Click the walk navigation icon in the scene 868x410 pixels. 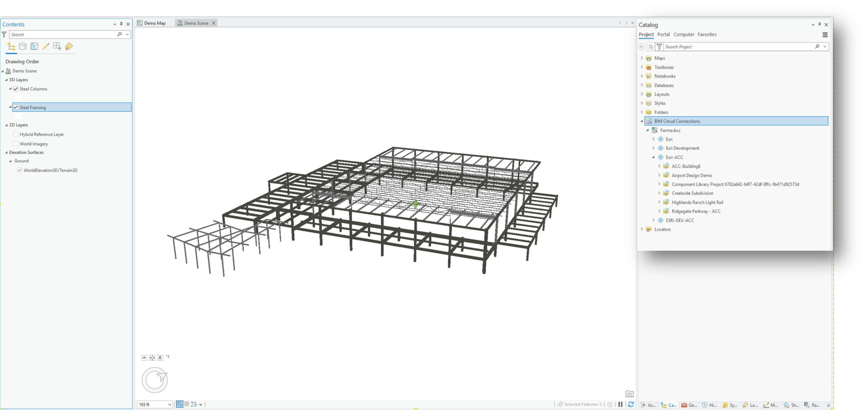click(160, 357)
